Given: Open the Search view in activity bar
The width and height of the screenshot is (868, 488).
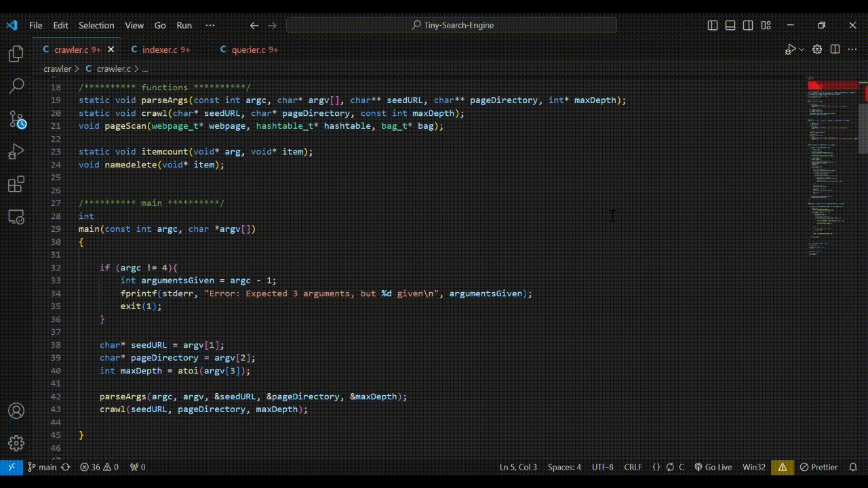Looking at the screenshot, I should (x=16, y=86).
